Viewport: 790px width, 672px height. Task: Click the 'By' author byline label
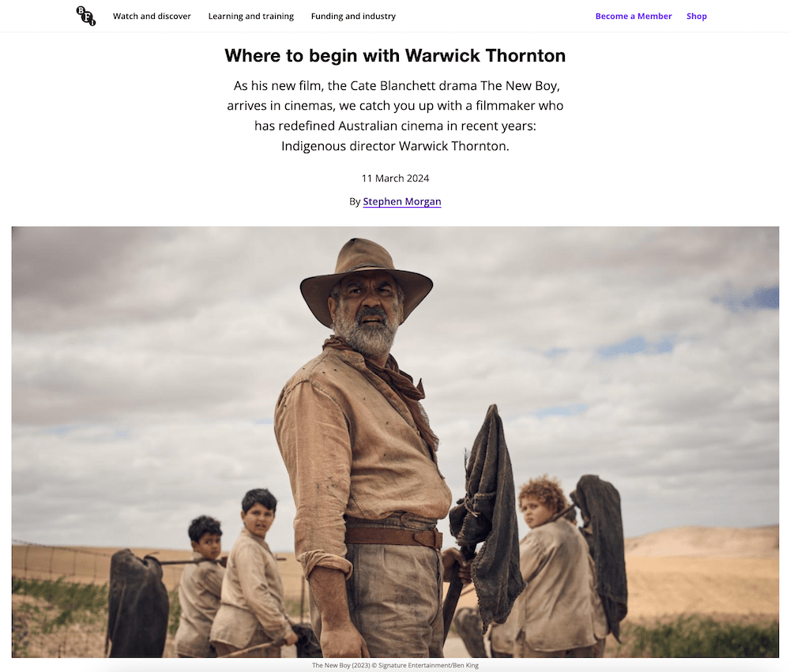click(x=355, y=201)
